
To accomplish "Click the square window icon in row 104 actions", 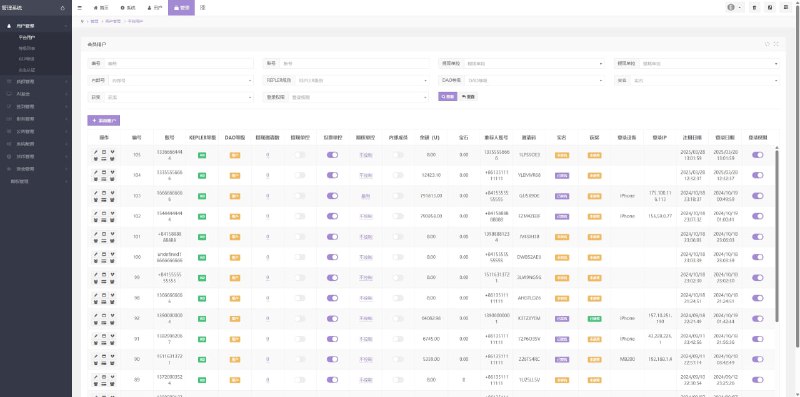I will (x=104, y=172).
